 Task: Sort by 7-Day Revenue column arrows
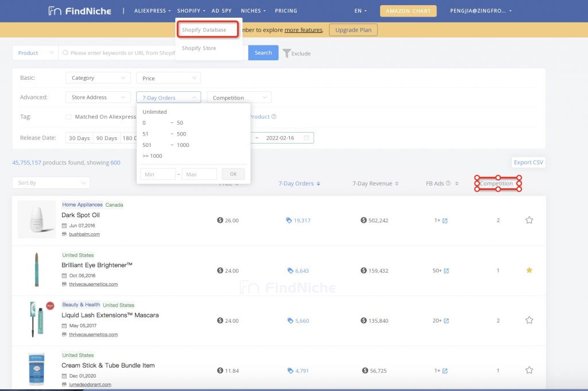[x=397, y=184]
